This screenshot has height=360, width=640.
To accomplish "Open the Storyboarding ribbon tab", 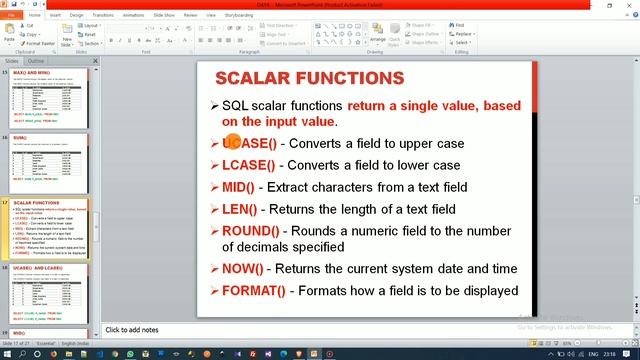I will (239, 15).
